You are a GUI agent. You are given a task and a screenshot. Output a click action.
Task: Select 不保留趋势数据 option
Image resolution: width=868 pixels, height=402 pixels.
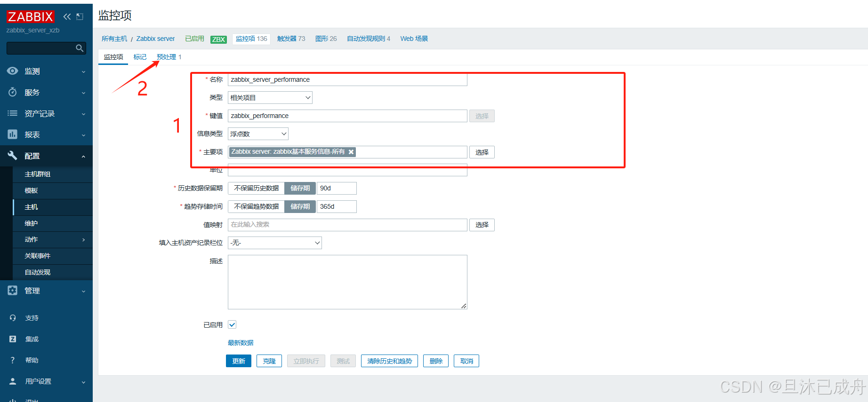(x=257, y=206)
